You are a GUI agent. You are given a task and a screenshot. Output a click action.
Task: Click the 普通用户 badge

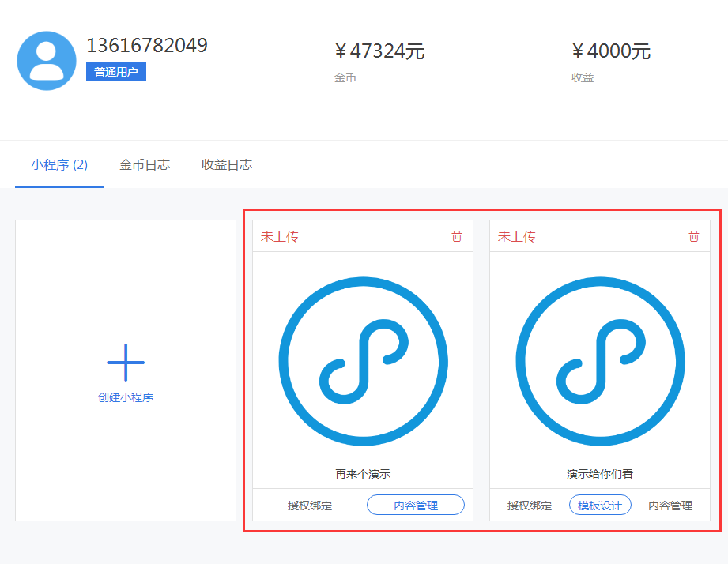(116, 72)
